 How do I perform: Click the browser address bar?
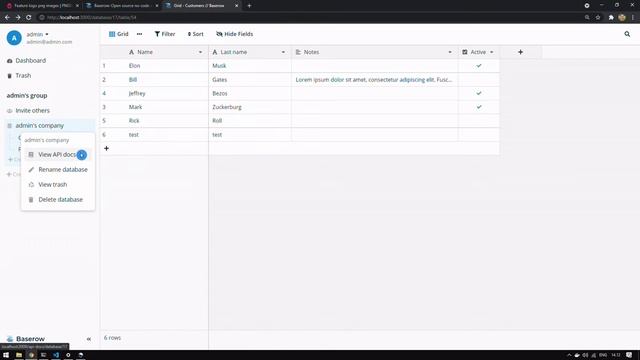click(310, 18)
